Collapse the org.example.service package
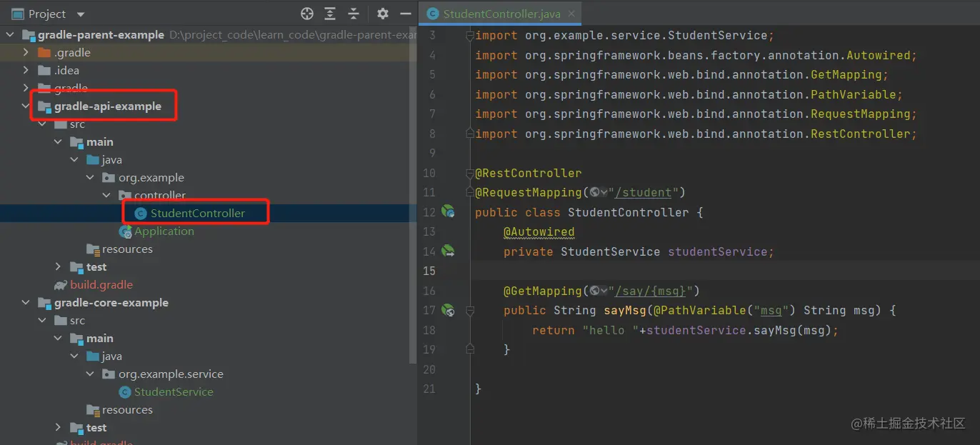Screen dimensions: 980x445 tap(90, 374)
